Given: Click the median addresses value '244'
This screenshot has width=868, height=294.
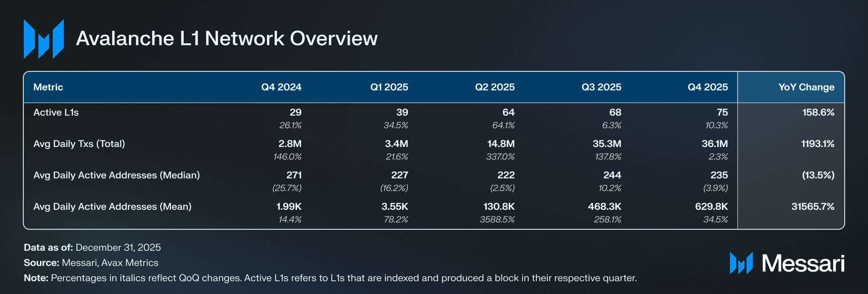Looking at the screenshot, I should [x=612, y=175].
